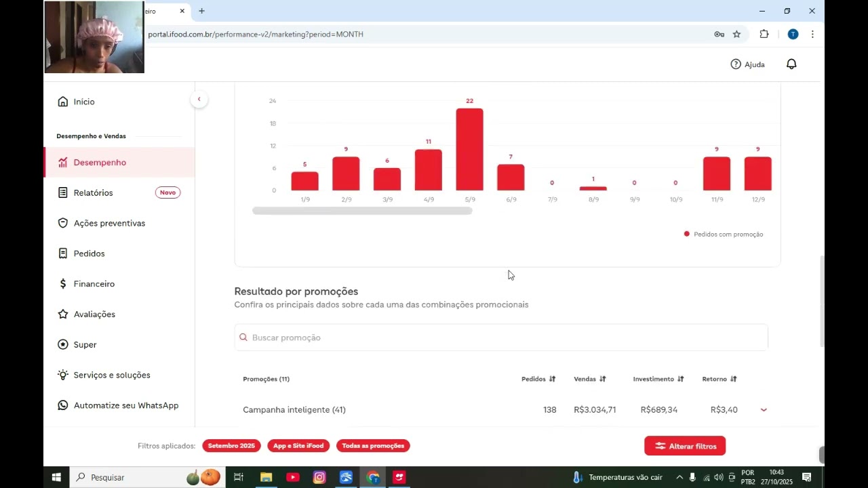Click the browser address bar URL
Viewport: 868px width, 488px height.
[x=256, y=34]
